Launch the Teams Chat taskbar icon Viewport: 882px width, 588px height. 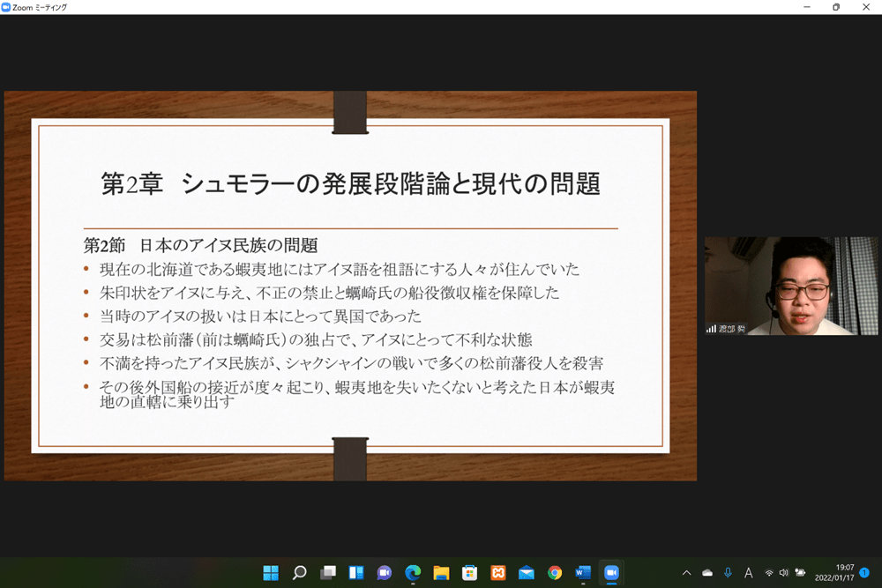(x=384, y=573)
